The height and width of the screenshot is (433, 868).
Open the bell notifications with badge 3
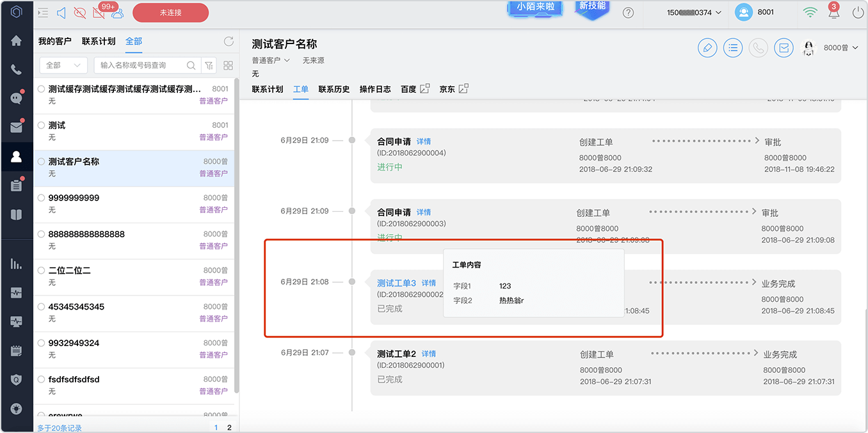833,12
